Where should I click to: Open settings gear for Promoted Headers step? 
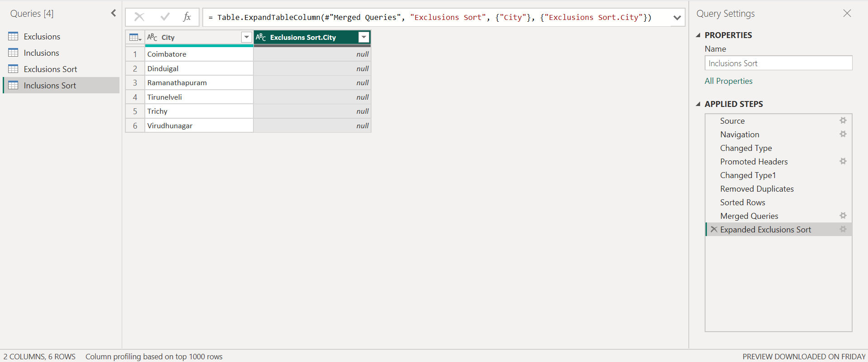(x=843, y=161)
